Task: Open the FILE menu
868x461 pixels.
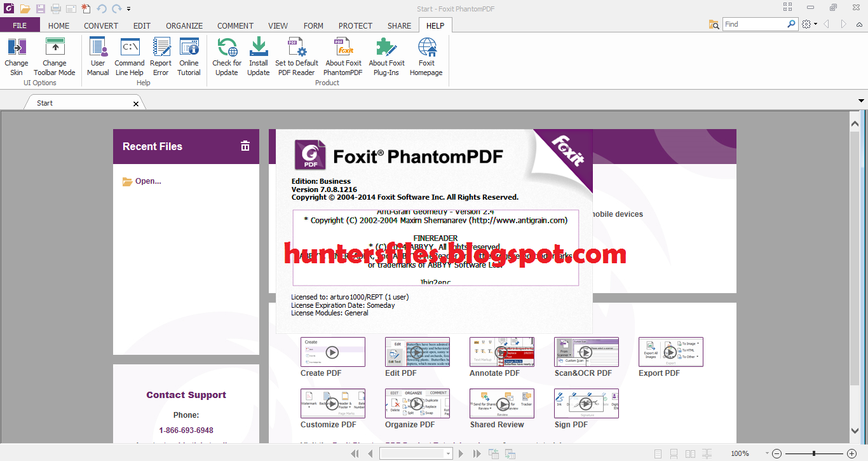Action: 20,25
